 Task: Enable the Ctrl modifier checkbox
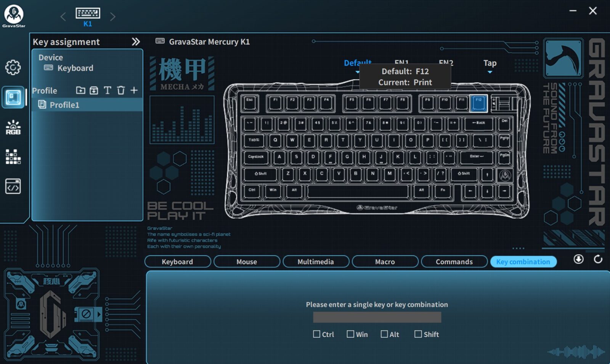coord(316,334)
